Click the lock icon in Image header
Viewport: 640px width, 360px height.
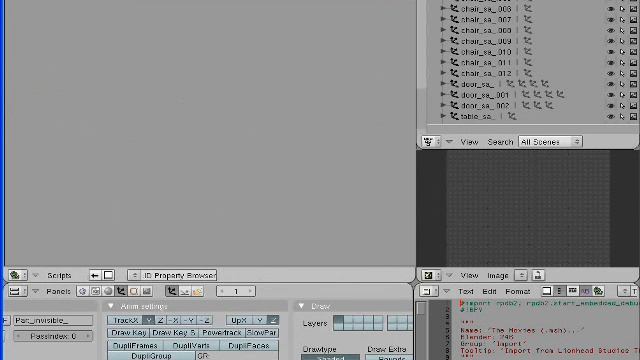tap(538, 276)
